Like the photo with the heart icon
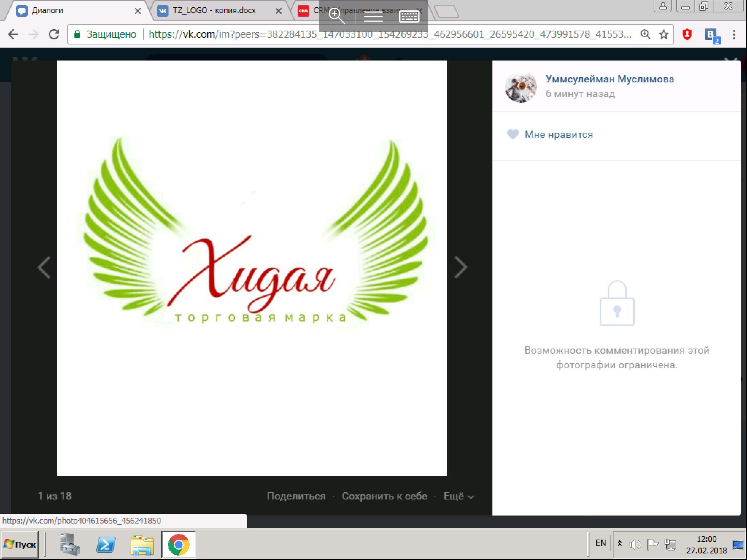This screenshot has width=747, height=560. [513, 134]
